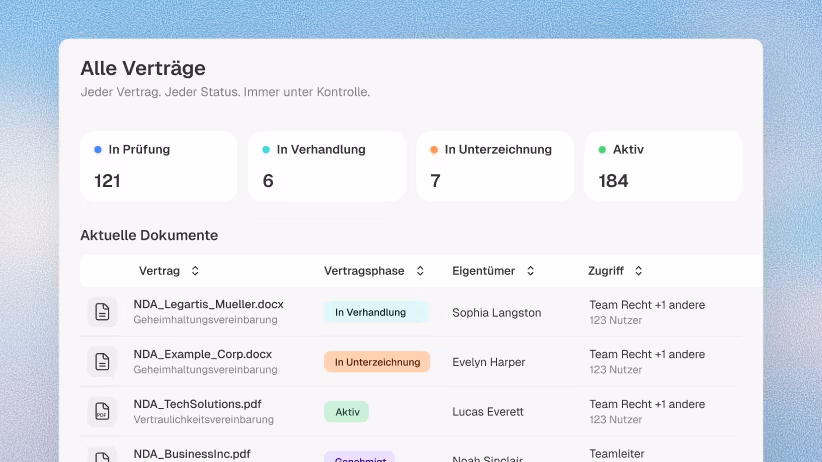Sort by the Vertrag column arrows

click(x=195, y=271)
